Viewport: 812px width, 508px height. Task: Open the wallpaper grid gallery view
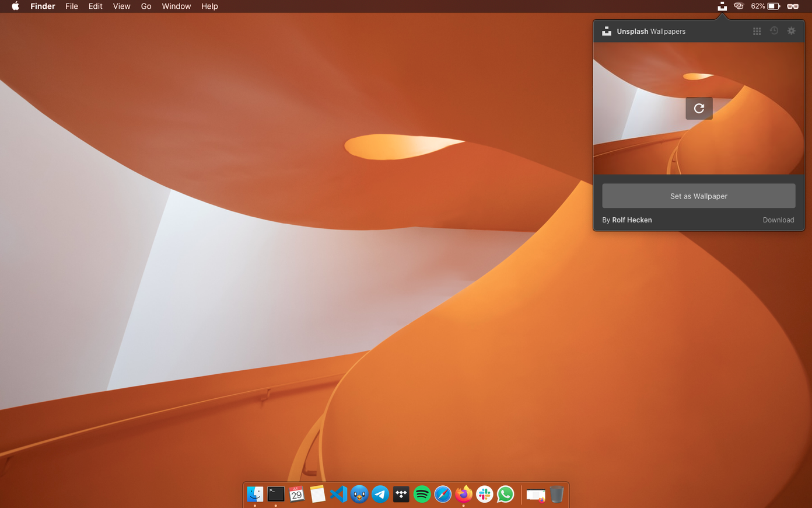757,31
